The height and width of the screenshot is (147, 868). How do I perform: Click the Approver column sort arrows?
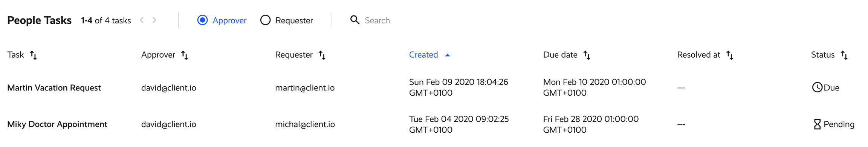185,55
